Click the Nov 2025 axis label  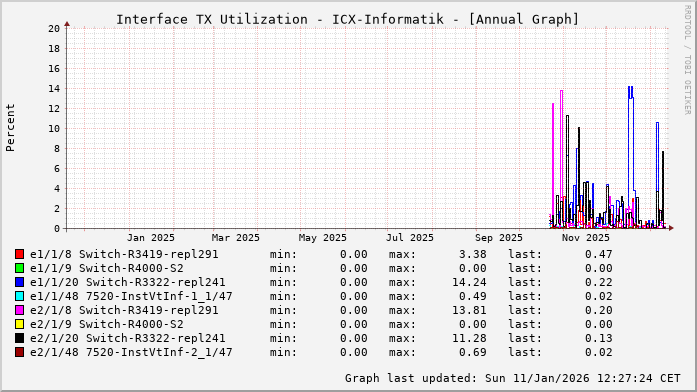[x=586, y=238]
